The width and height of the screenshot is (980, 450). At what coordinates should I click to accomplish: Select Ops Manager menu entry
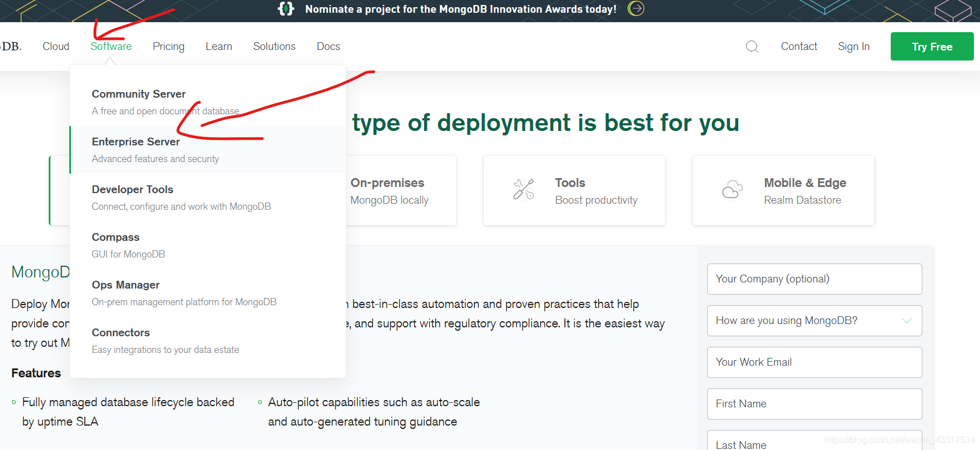click(x=208, y=293)
